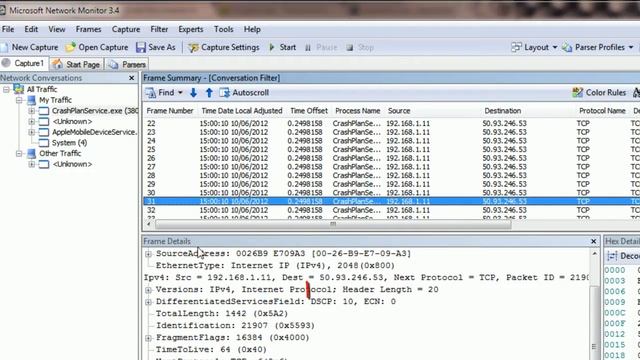
Task: Open the Layout dropdown
Action: tap(534, 47)
